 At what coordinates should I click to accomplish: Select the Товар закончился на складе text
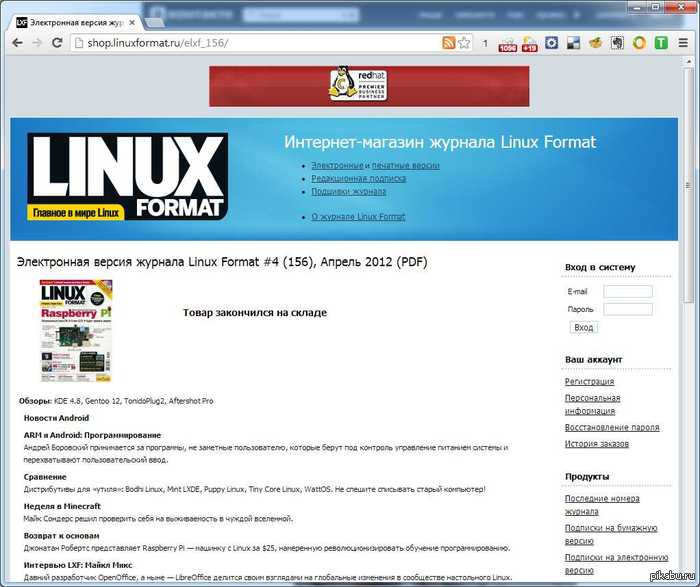click(255, 312)
